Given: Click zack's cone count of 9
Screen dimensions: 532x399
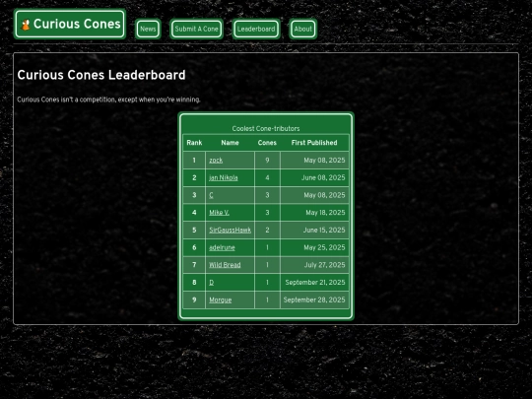Looking at the screenshot, I should pos(267,161).
